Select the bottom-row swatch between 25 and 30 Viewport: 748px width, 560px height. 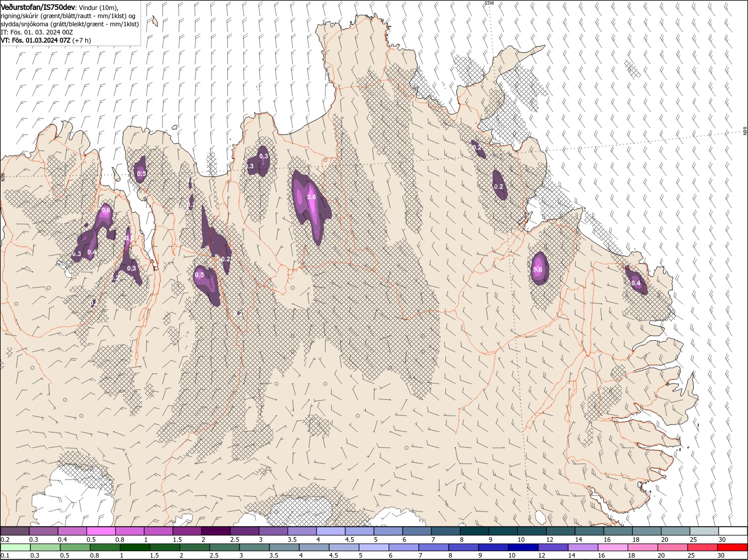pos(702,547)
